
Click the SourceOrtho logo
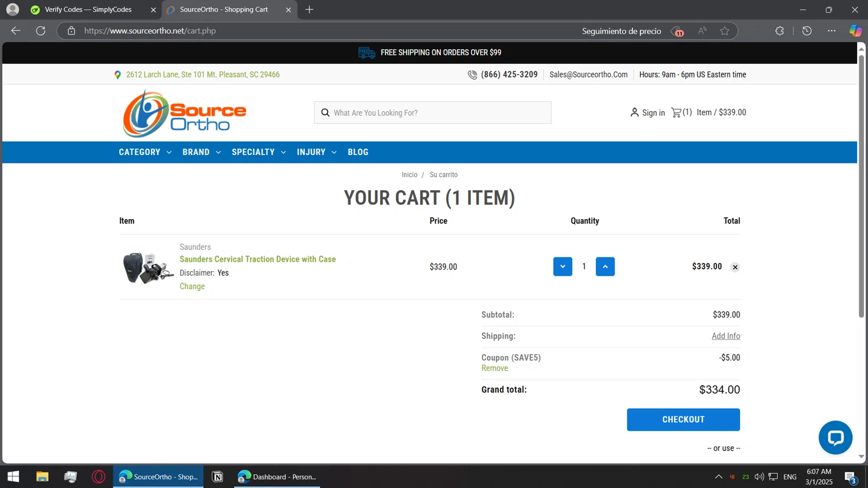click(x=184, y=113)
